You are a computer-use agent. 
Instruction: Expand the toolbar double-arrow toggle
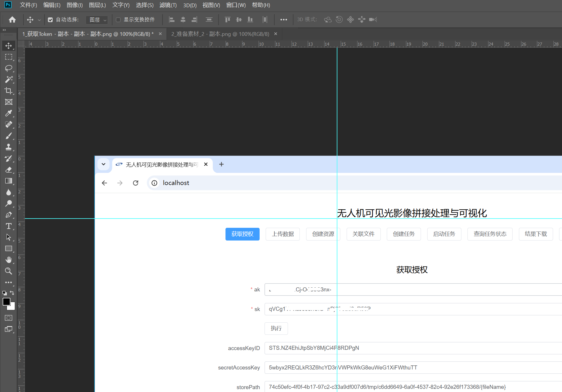pyautogui.click(x=4, y=30)
